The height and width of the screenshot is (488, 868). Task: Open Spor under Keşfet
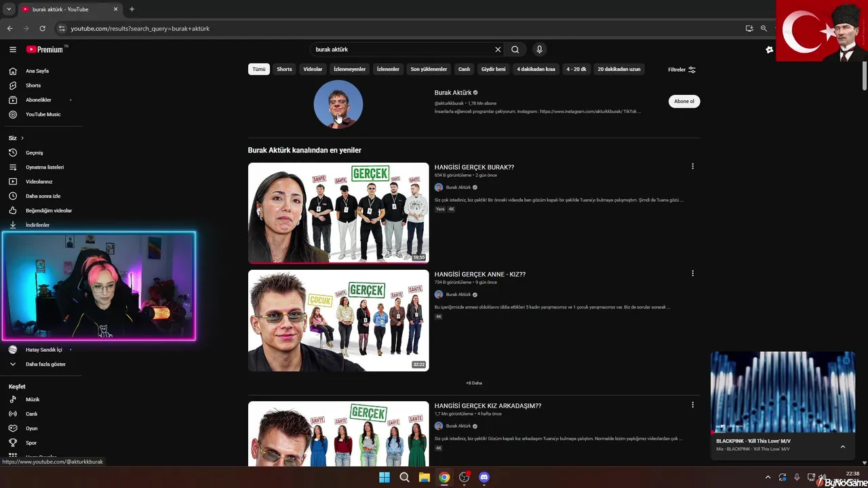pyautogui.click(x=31, y=443)
